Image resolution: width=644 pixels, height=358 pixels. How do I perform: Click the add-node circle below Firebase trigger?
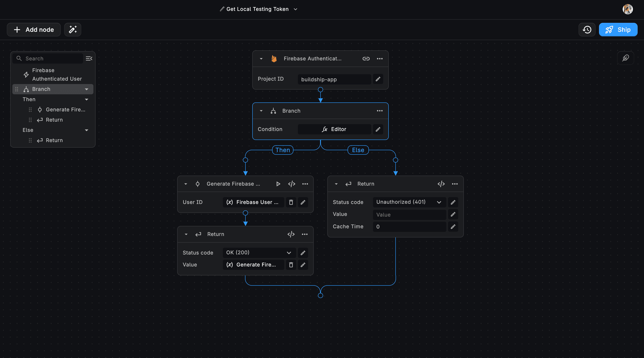(x=320, y=90)
